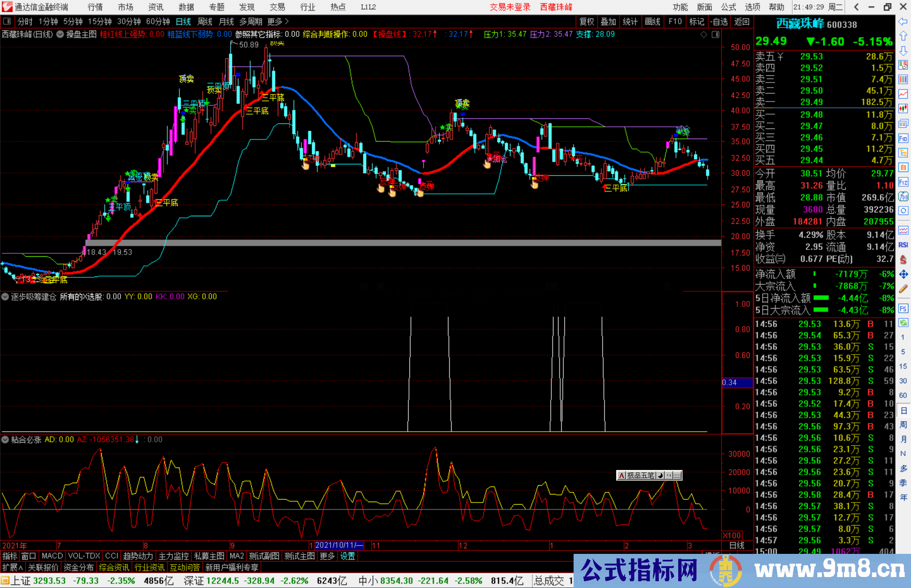The width and height of the screenshot is (911, 588).
Task: Open the 更多 indicator tabs option
Action: click(x=327, y=556)
